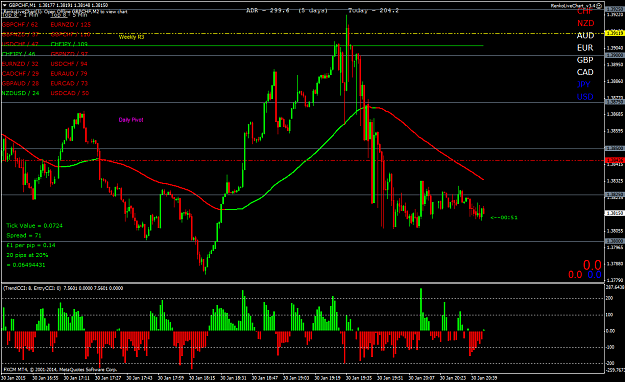
Task: Select the blue USD currency label
Action: coord(585,97)
